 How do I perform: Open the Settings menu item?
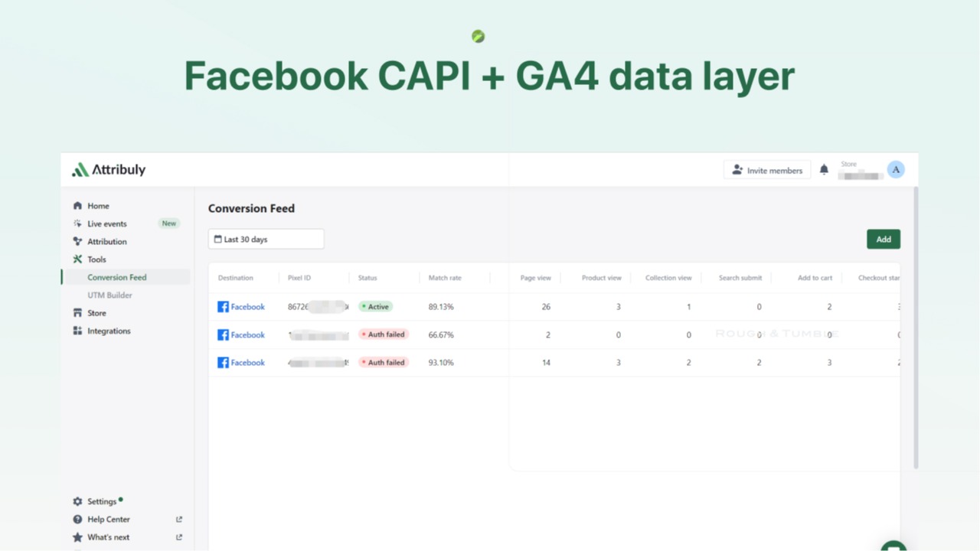tap(102, 501)
